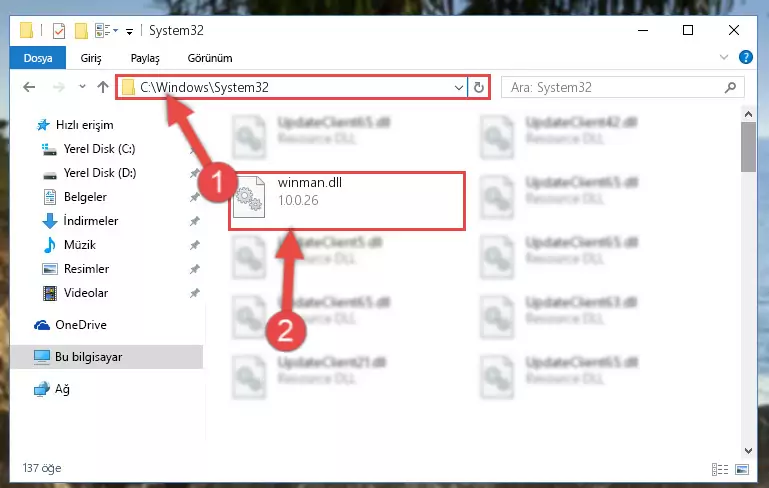Unpin İndirmeler using its pin icon
Viewport: 769px width, 488px height.
[x=195, y=221]
